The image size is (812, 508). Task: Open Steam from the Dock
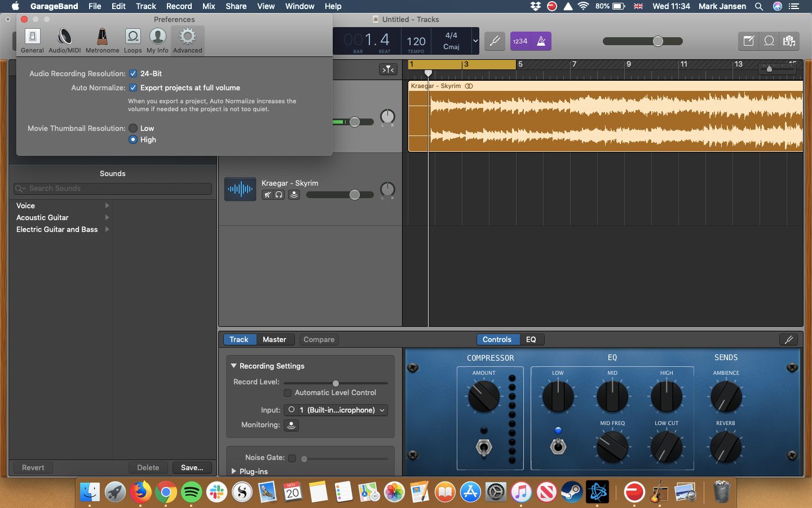(572, 492)
